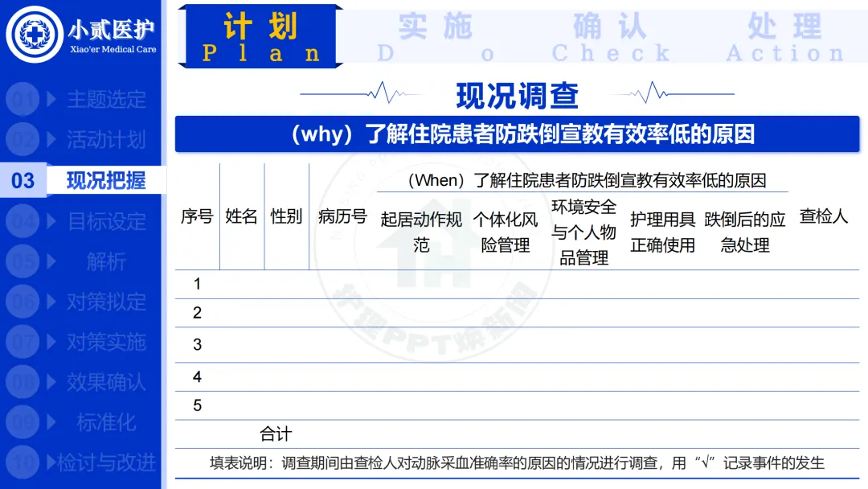Click the 08 step number circle
Image resolution: width=868 pixels, height=489 pixels.
(23, 382)
